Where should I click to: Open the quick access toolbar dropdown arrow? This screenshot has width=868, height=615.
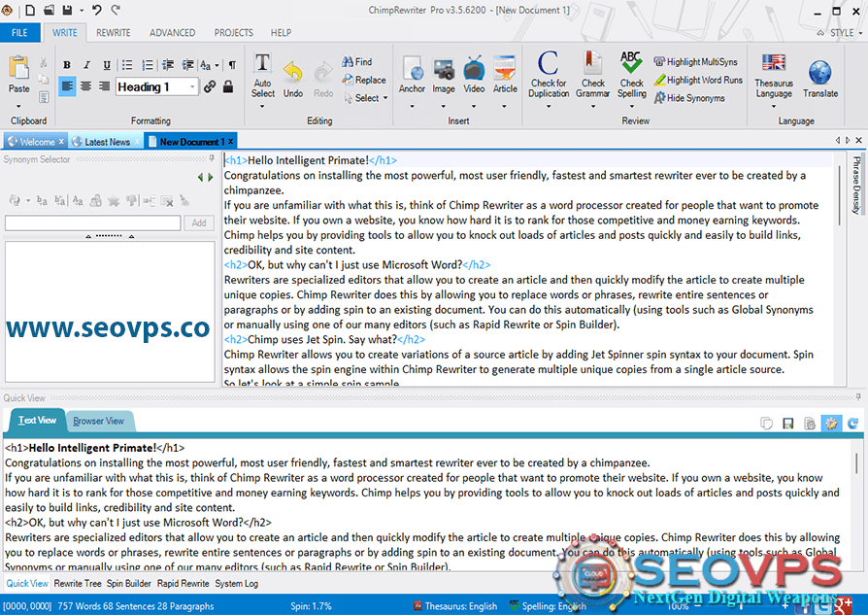(82, 10)
